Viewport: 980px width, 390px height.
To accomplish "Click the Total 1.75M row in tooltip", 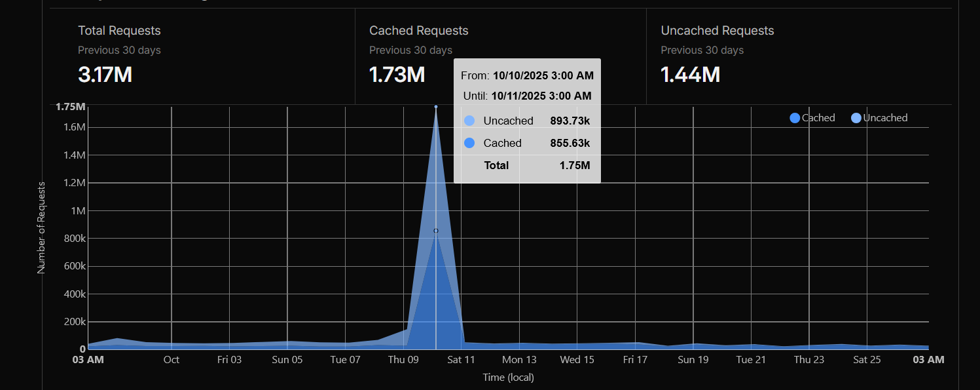I will pos(527,165).
